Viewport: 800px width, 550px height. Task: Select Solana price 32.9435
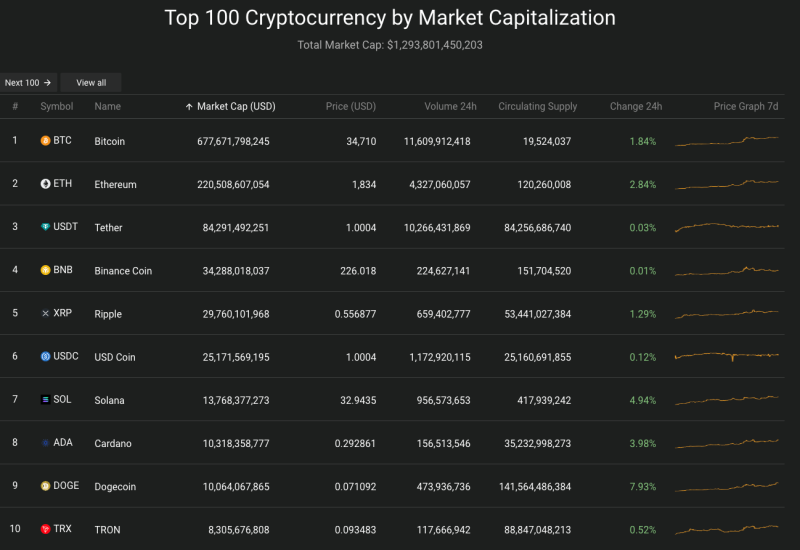358,401
